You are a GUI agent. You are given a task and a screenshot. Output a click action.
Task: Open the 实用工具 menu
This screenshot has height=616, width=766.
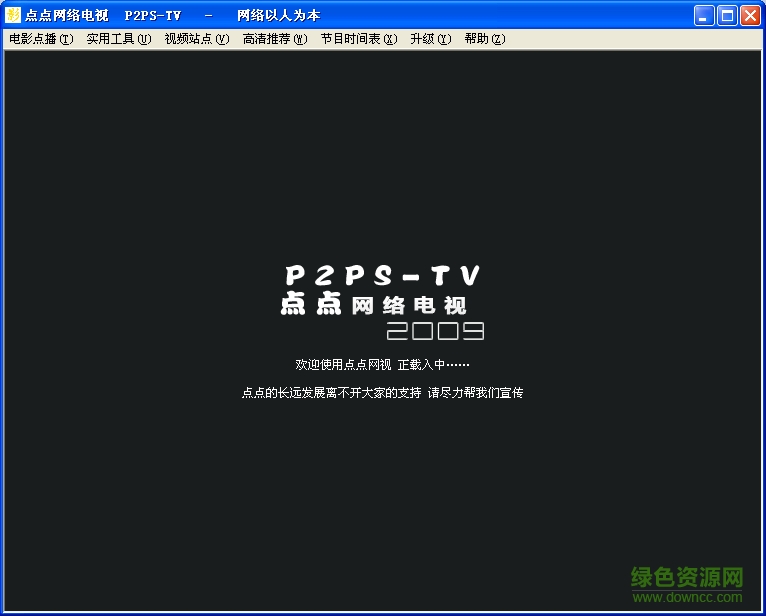(118, 39)
